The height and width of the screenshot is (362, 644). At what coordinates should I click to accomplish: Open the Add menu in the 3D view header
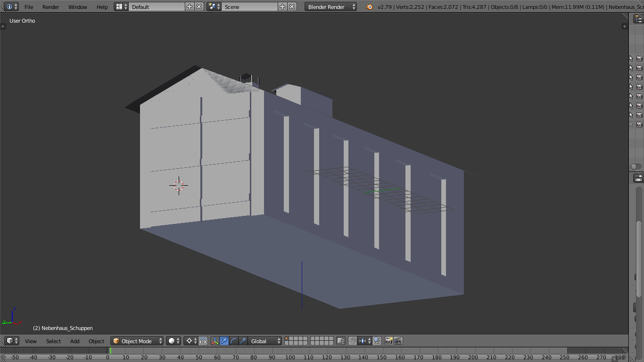(75, 341)
